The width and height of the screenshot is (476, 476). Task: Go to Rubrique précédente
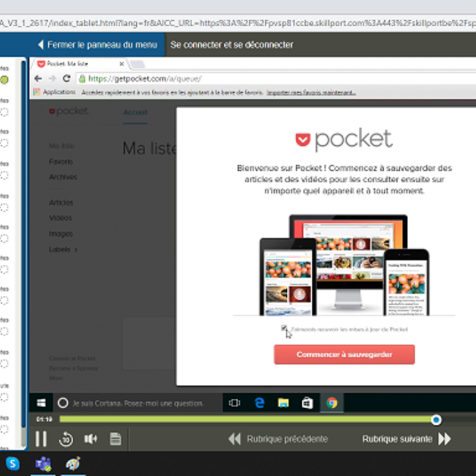tap(278, 439)
